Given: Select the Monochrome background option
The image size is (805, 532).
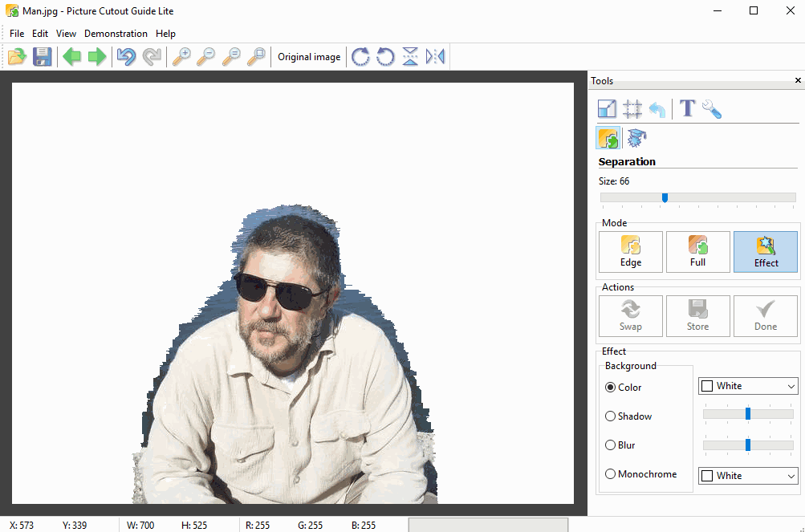Looking at the screenshot, I should click(x=641, y=474).
